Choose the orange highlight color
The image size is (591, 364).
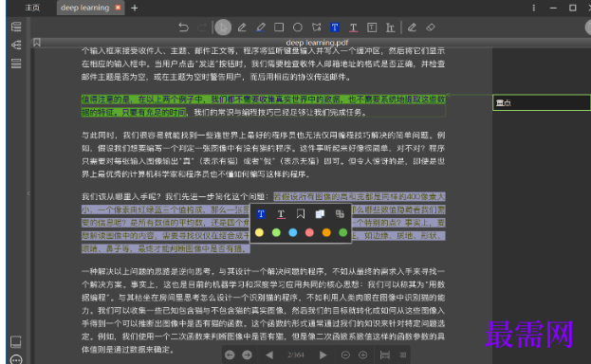[326, 232]
